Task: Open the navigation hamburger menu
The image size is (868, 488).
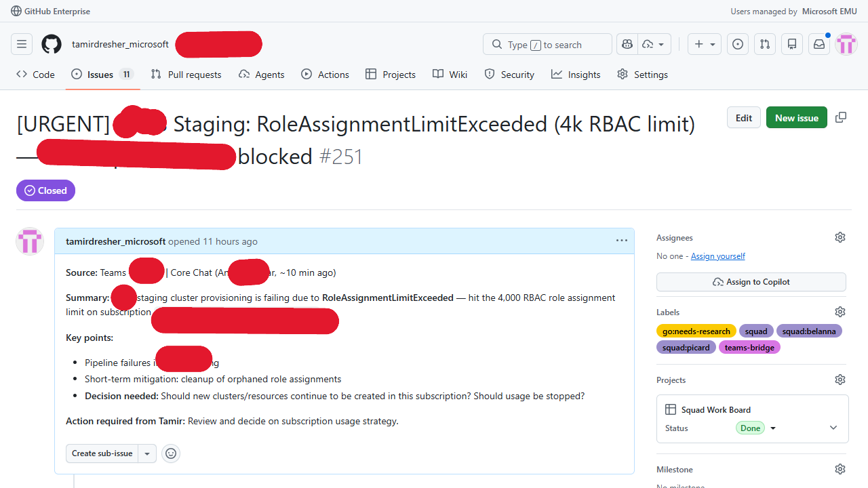Action: pos(22,44)
